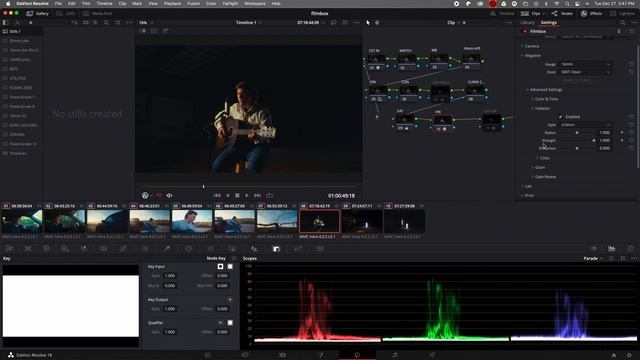Toggle Key Input white matte button
This screenshot has width=640, height=360.
(230, 267)
